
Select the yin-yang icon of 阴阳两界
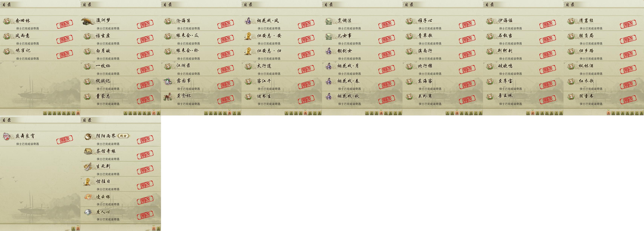pos(88,136)
